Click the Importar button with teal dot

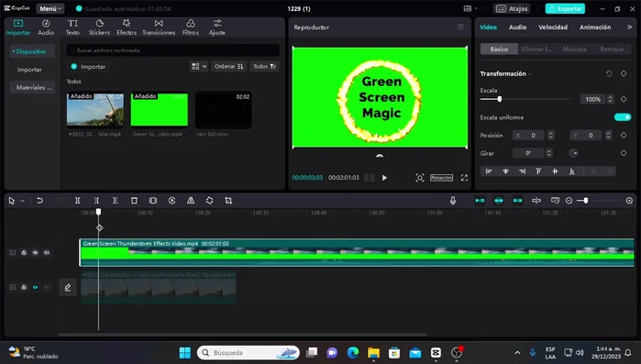coord(88,67)
